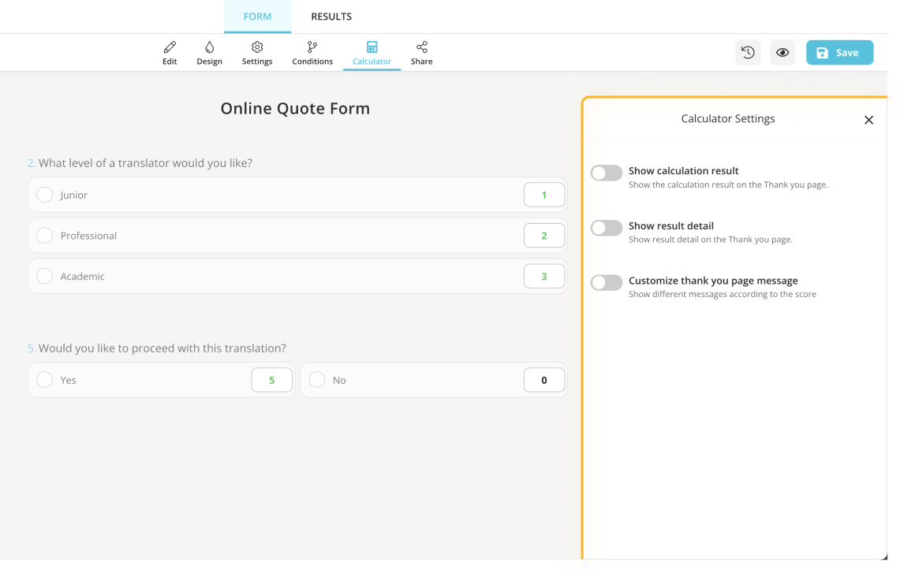Screen dimensions: 915x588
Task: Select the Yes radio option
Action: (x=44, y=380)
